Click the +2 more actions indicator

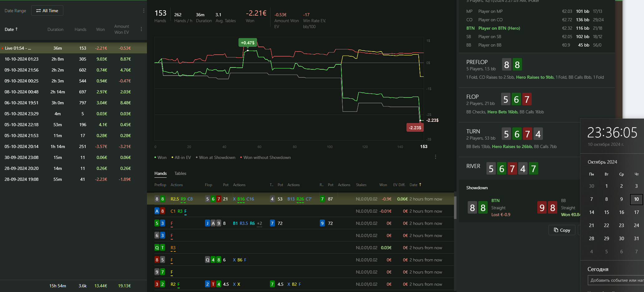(x=259, y=224)
